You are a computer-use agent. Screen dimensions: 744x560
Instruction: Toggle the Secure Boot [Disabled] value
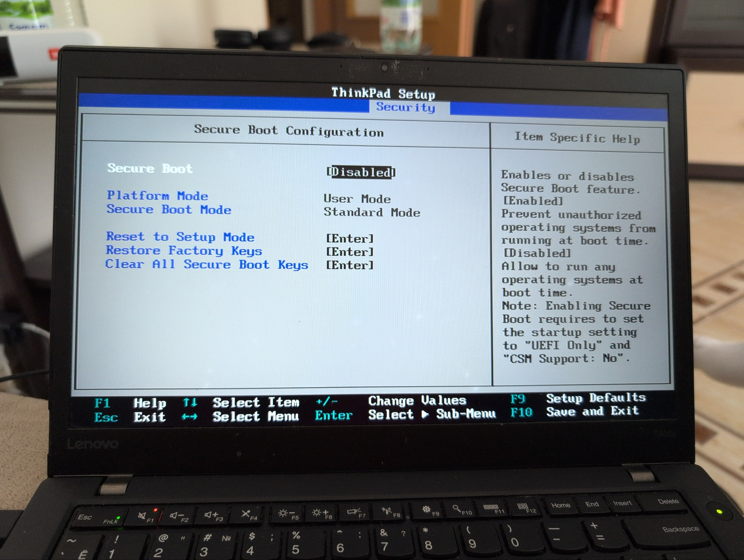pos(361,172)
